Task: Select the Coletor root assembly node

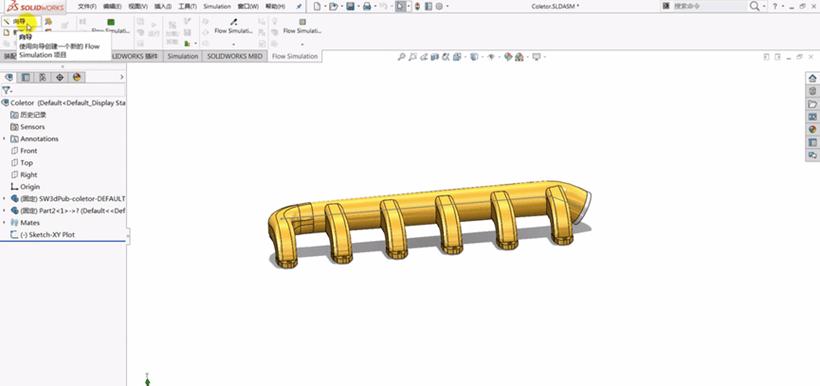Action: click(63, 103)
